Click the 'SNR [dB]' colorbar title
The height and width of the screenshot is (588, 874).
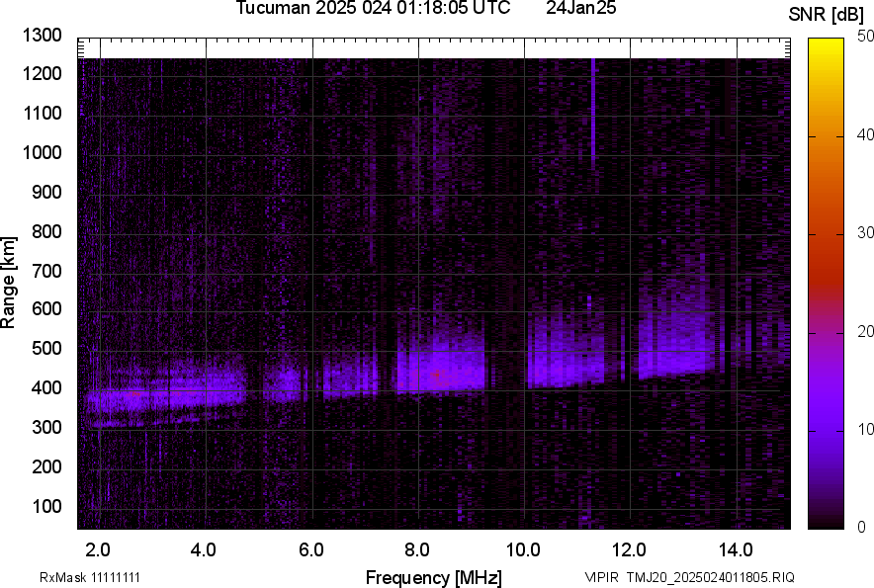(x=827, y=15)
